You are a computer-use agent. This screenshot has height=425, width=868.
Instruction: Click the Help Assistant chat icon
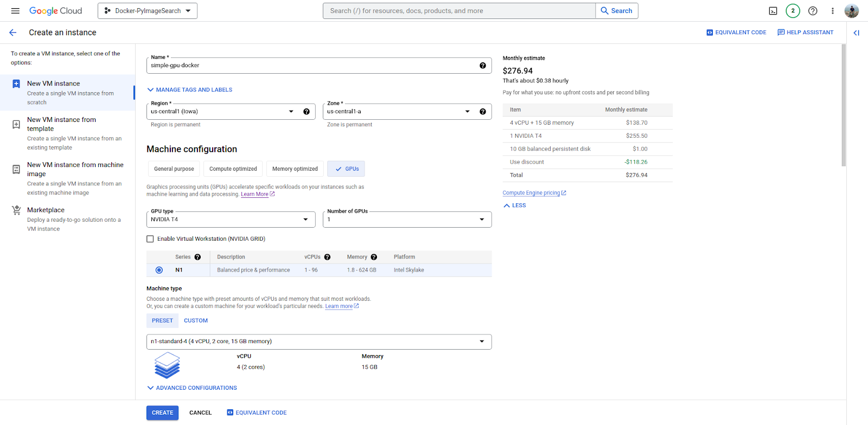point(781,33)
